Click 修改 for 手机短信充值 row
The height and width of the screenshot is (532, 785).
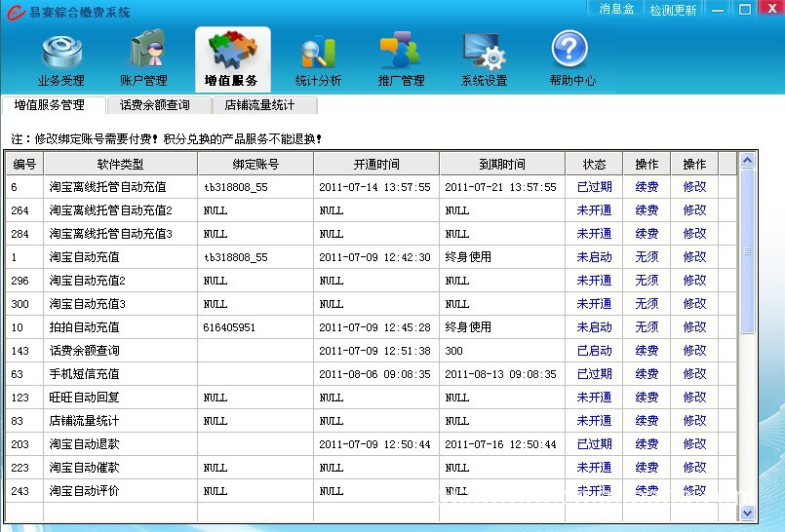[x=694, y=374]
